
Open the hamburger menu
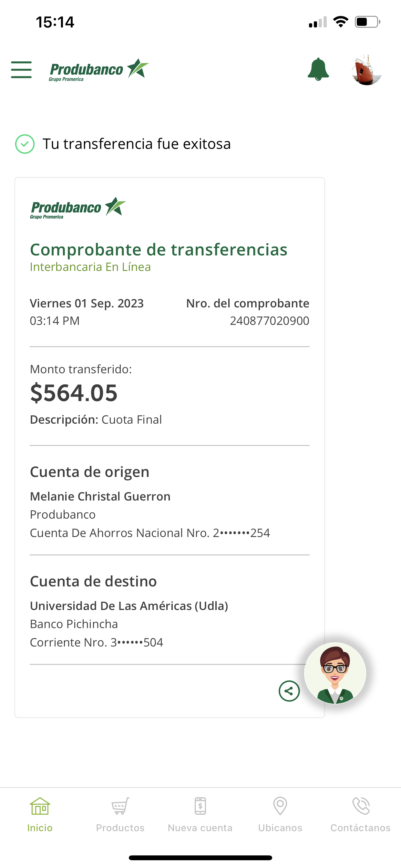21,70
